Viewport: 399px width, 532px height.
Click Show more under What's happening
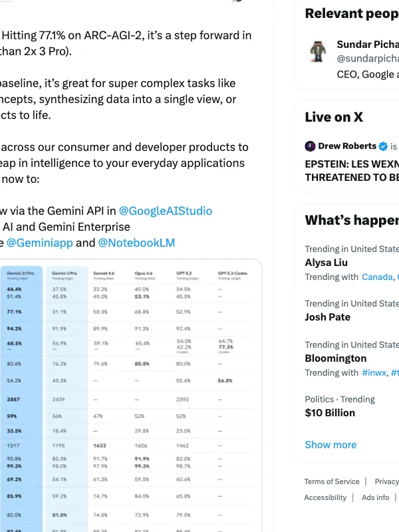pos(331,444)
